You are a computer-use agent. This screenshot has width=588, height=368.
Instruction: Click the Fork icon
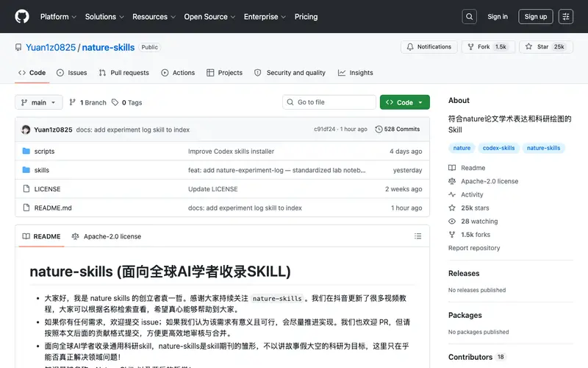(x=470, y=46)
